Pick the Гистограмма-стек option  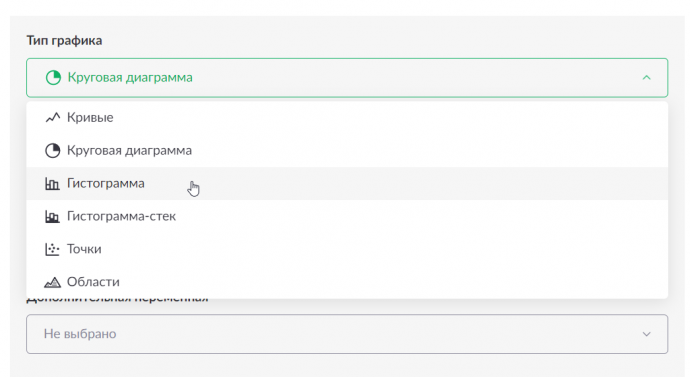pyautogui.click(x=347, y=216)
